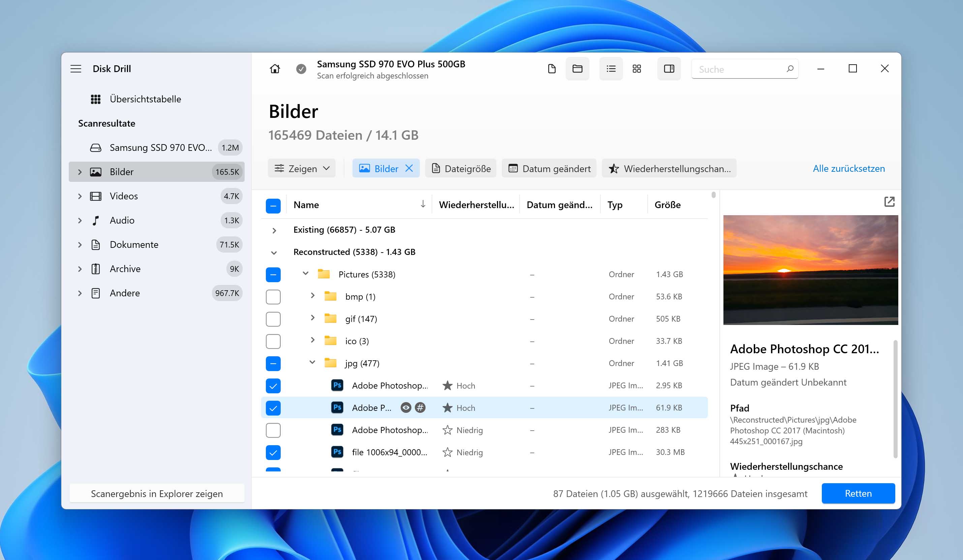Toggle the preview side panel icon
The width and height of the screenshot is (963, 560).
coord(669,69)
